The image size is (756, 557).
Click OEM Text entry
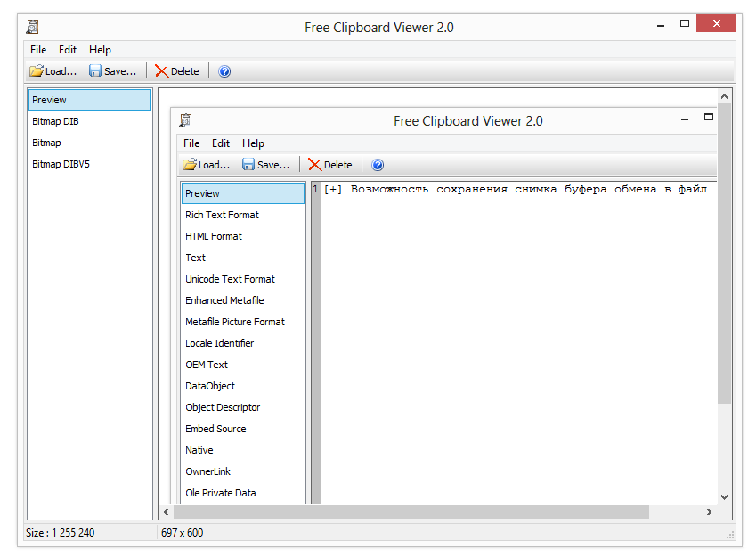243,365
